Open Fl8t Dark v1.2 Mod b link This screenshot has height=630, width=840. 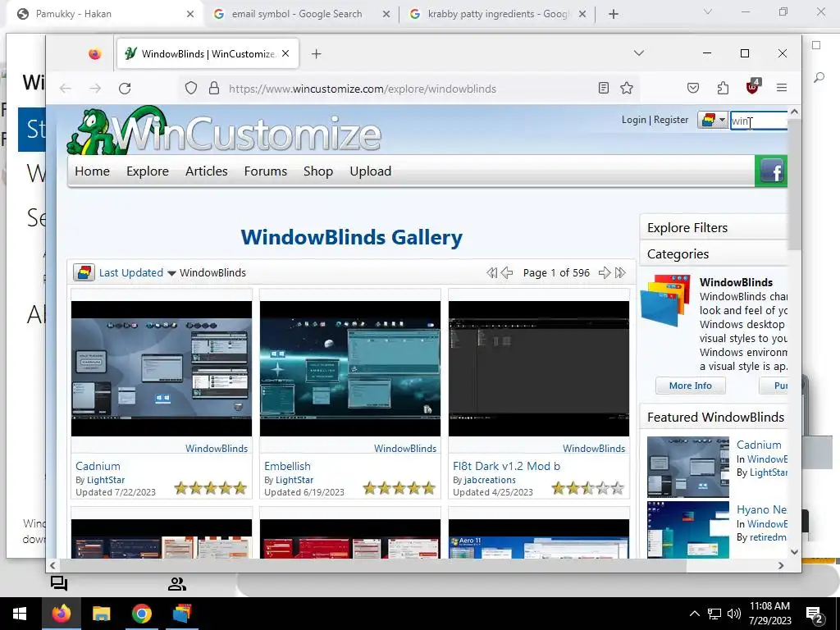(x=506, y=466)
